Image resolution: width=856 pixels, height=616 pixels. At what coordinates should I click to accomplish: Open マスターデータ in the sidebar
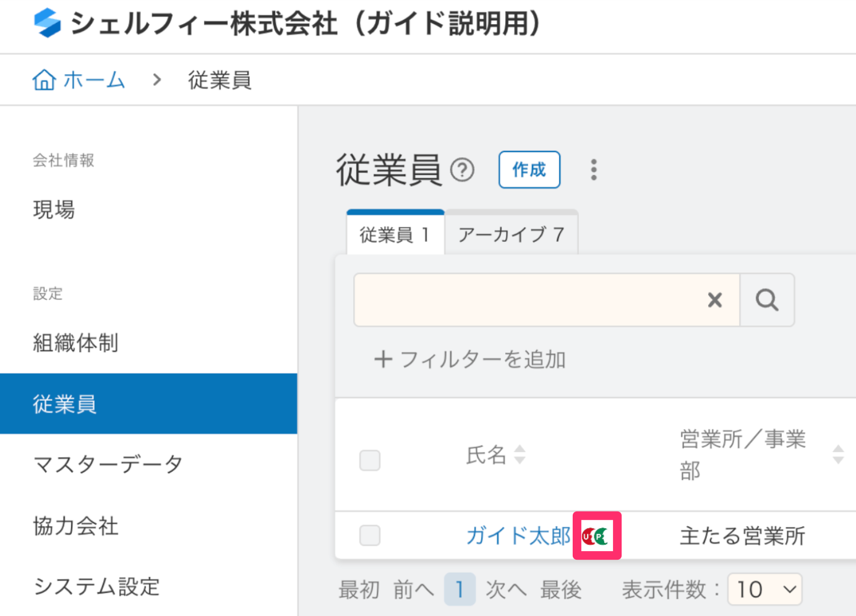pos(108,464)
